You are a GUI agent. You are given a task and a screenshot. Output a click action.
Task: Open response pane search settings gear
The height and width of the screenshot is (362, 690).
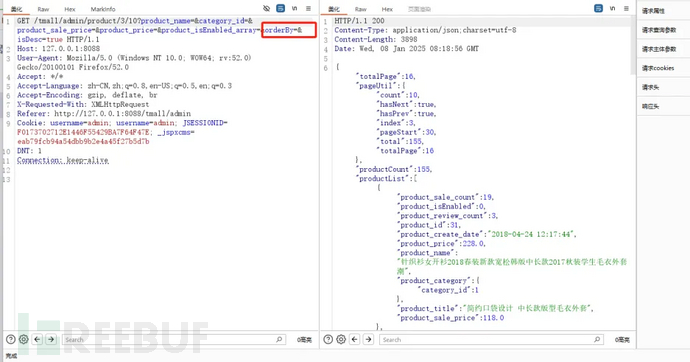(341, 339)
